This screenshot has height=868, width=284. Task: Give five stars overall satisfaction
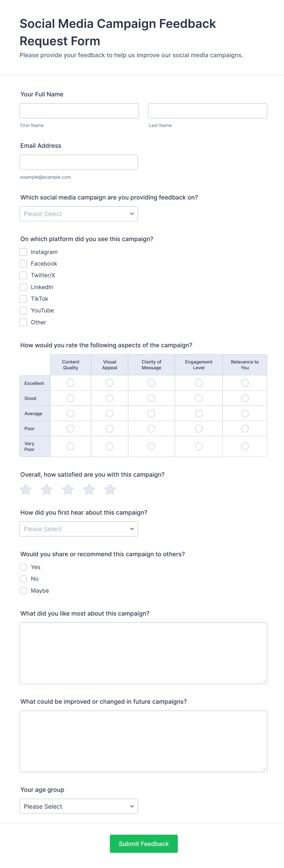(x=110, y=489)
